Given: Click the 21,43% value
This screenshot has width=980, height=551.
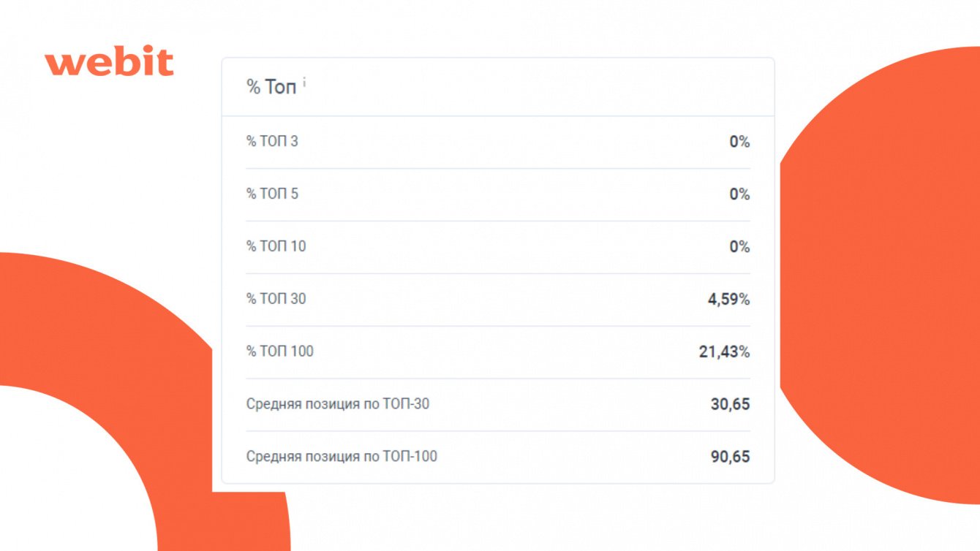Looking at the screenshot, I should 724,352.
